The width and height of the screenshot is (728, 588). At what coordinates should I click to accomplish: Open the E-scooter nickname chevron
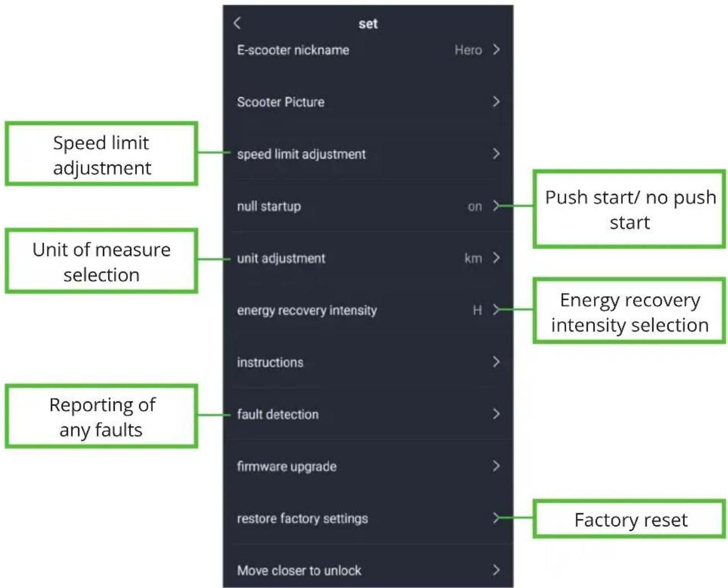click(496, 50)
